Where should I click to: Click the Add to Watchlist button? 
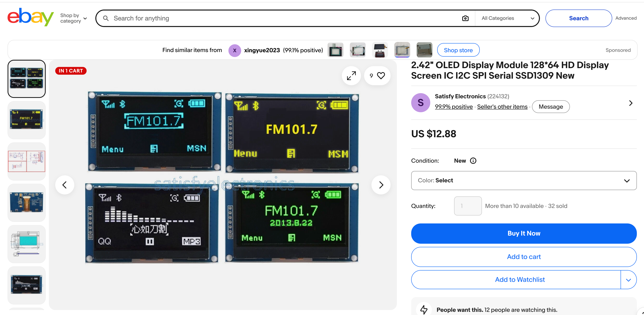(x=516, y=280)
